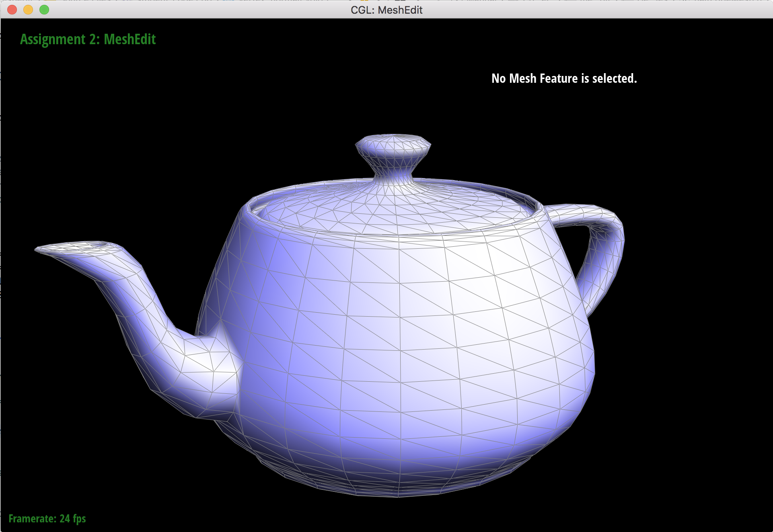773x532 pixels.
Task: Click the 'Assignment 2: MeshEdit' heading text
Action: pyautogui.click(x=88, y=39)
